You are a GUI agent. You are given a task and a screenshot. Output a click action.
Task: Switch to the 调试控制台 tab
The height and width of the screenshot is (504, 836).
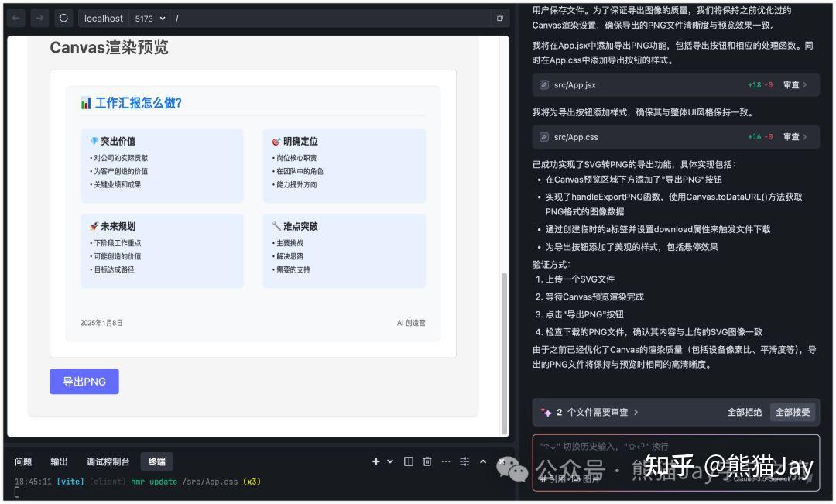[x=108, y=461]
